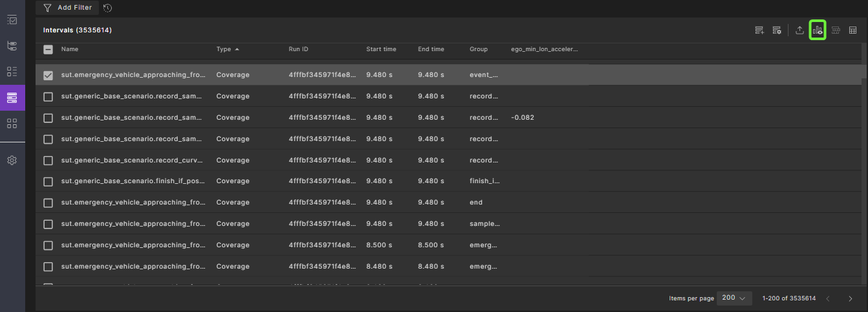Click the table's vertical scrollbar

[864, 71]
